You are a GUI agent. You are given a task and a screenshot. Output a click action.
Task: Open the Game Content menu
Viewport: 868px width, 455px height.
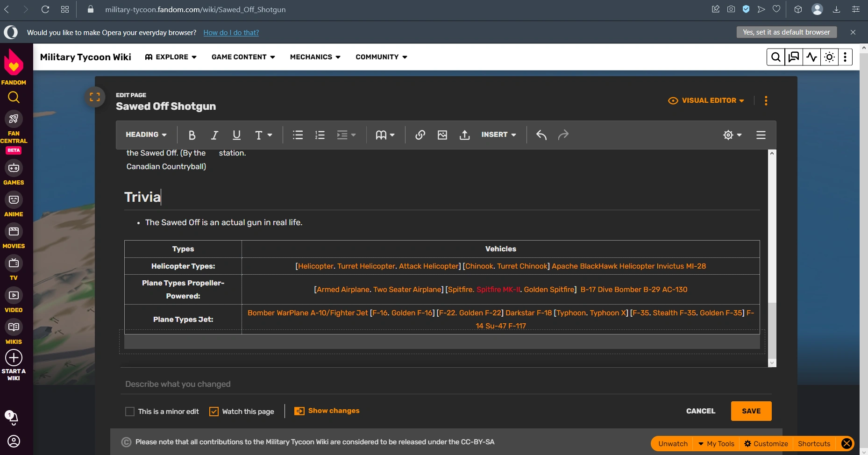pyautogui.click(x=243, y=57)
